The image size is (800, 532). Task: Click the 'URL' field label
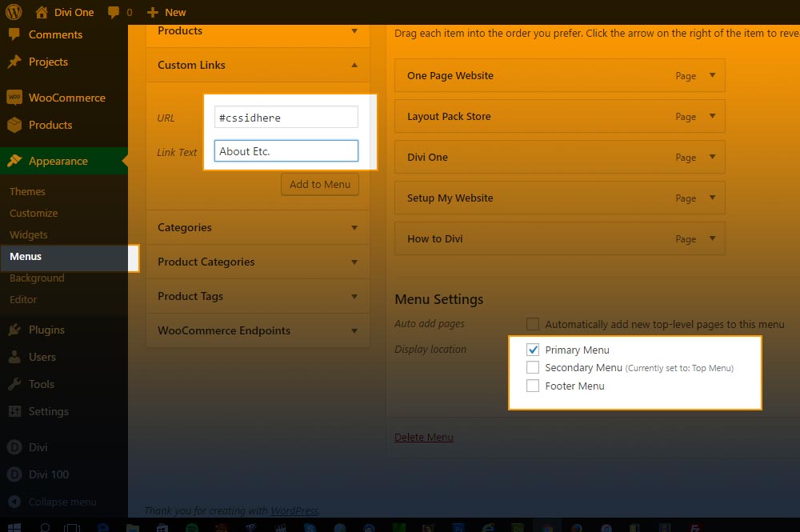[x=166, y=118]
